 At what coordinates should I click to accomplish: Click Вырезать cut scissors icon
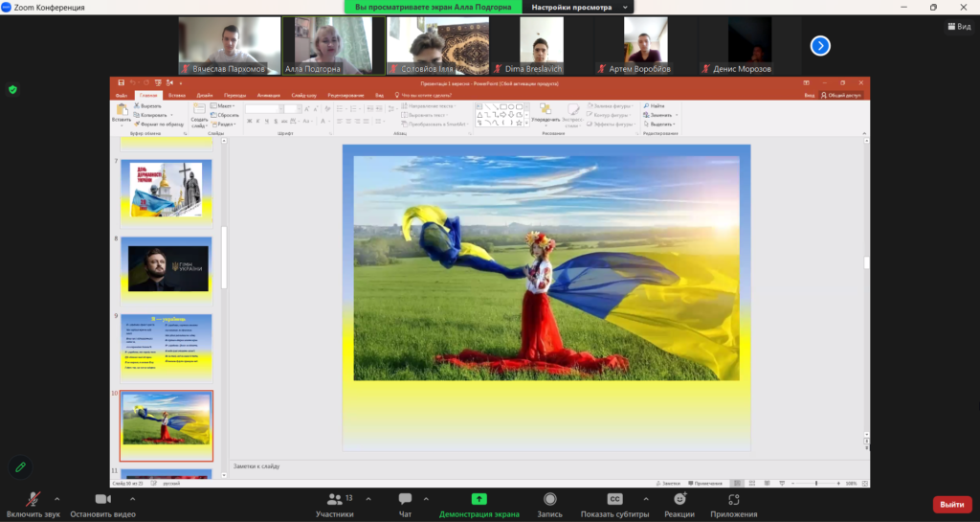(x=147, y=106)
